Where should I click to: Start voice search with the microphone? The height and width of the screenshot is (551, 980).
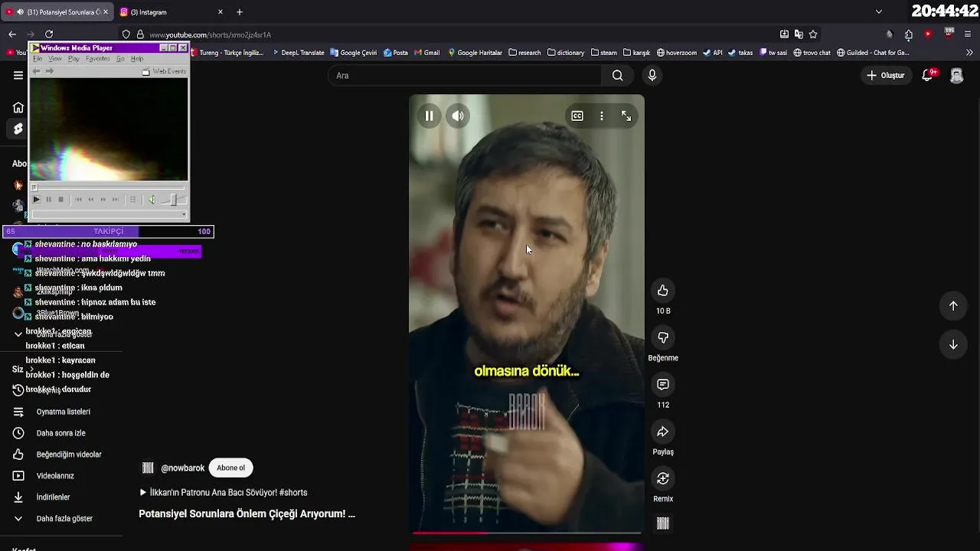(x=652, y=75)
